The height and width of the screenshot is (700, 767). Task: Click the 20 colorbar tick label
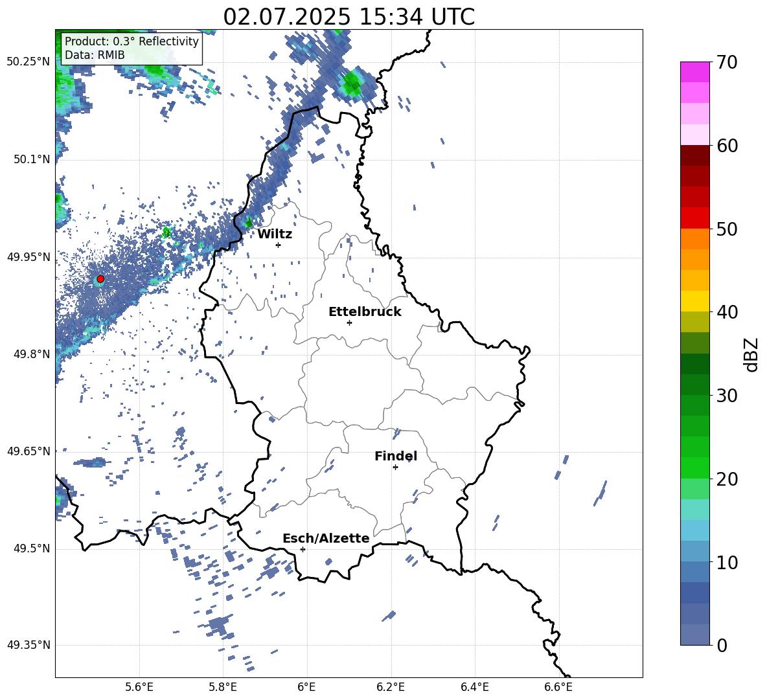tap(727, 479)
